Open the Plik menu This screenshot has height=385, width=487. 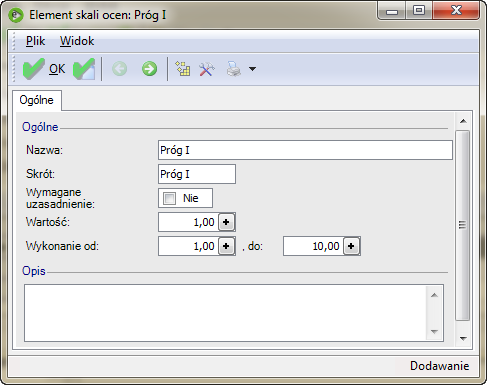[35, 41]
